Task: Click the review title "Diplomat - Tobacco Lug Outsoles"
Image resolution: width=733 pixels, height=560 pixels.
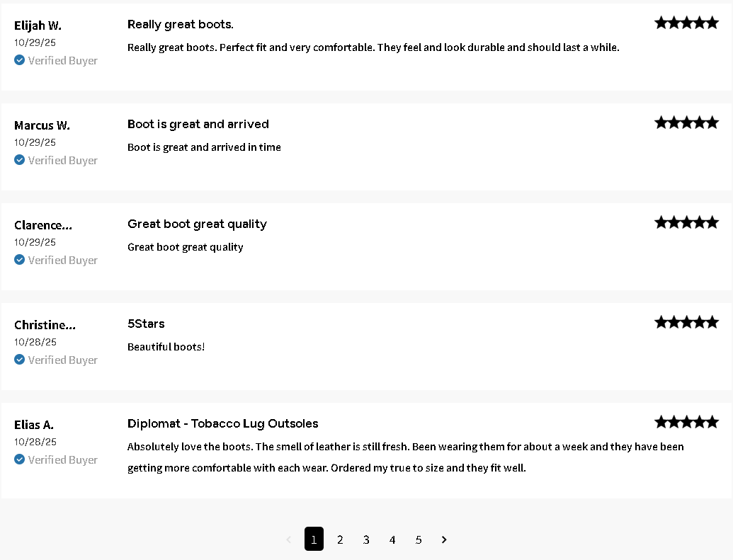Action: pos(223,423)
